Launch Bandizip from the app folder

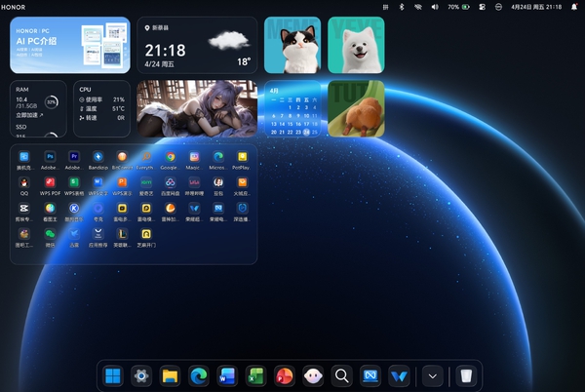(x=98, y=157)
